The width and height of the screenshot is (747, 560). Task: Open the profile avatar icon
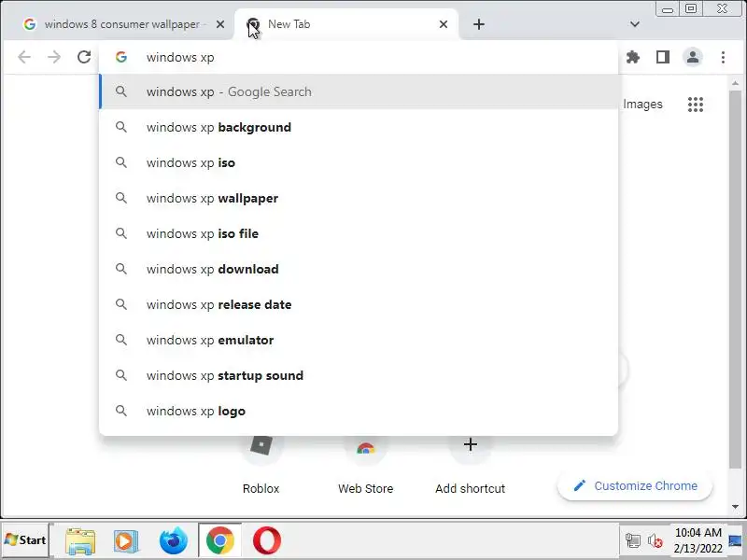pos(693,57)
